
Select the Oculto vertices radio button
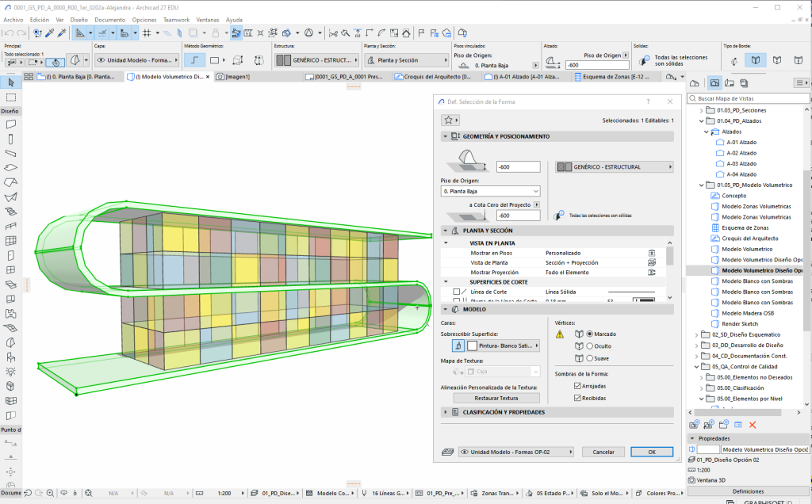pos(589,346)
